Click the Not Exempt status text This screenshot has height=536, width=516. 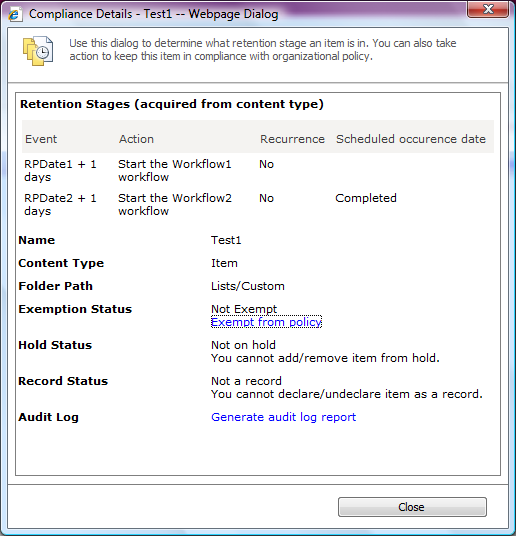pyautogui.click(x=244, y=309)
